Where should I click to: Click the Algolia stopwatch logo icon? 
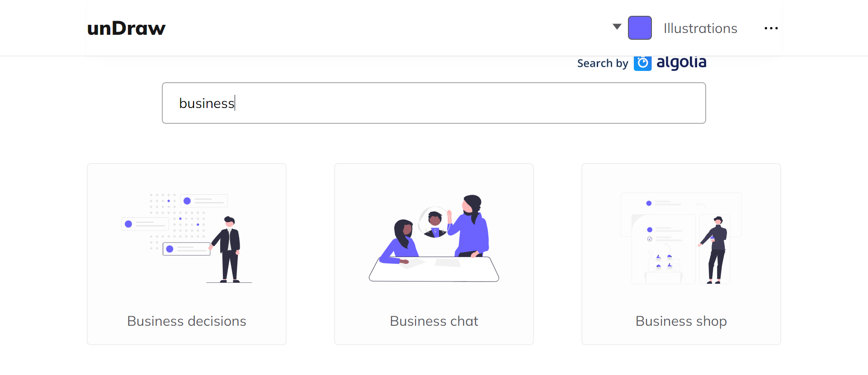point(642,63)
